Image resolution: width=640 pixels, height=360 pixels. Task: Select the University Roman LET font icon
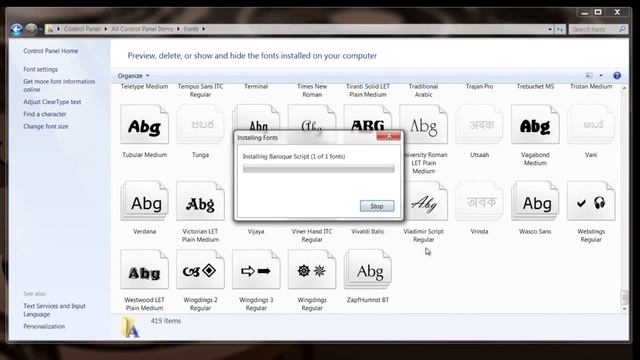(424, 124)
